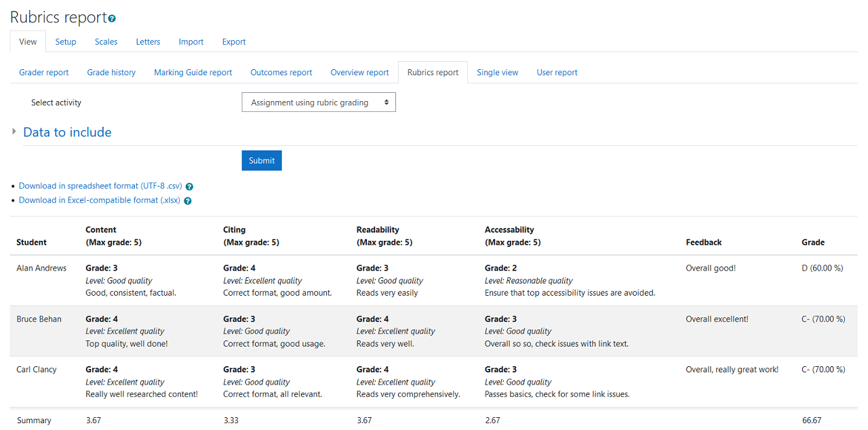This screenshot has width=868, height=430.
Task: Switch to Single view
Action: pyautogui.click(x=497, y=72)
